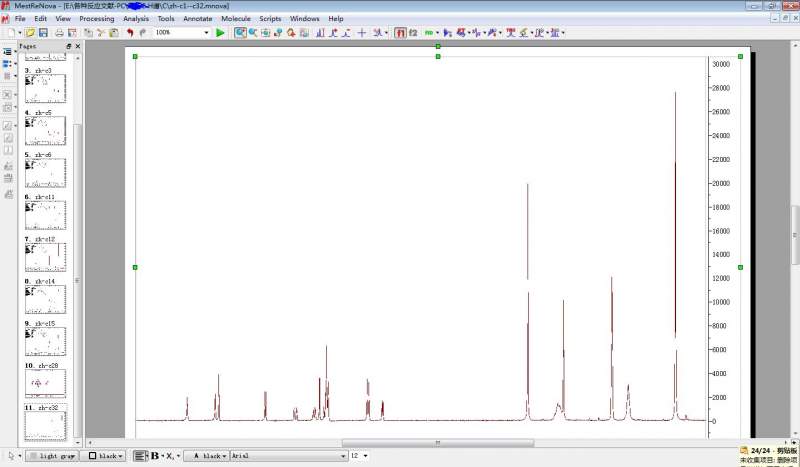The image size is (800, 467).
Task: Click the bottom peaks icon in the left sidebar
Action: 8,194
